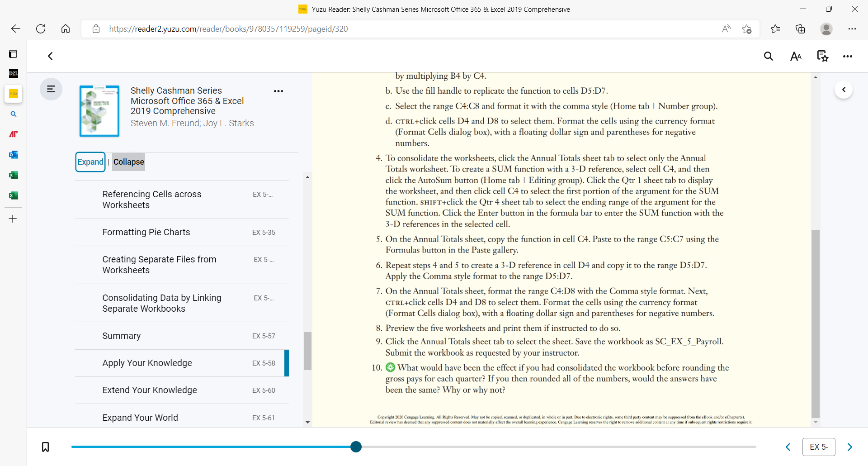View site information lock icon
The width and height of the screenshot is (868, 466).
click(96, 29)
